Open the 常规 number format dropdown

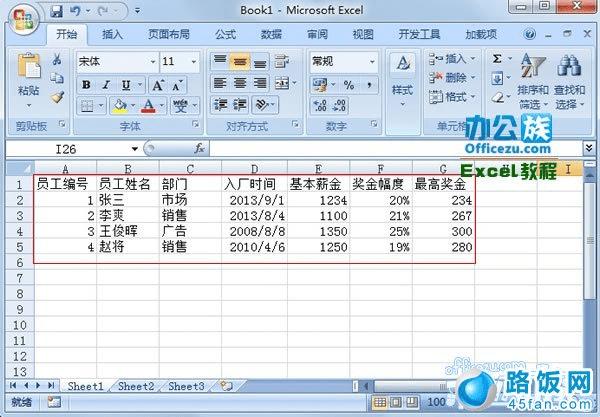tap(372, 62)
